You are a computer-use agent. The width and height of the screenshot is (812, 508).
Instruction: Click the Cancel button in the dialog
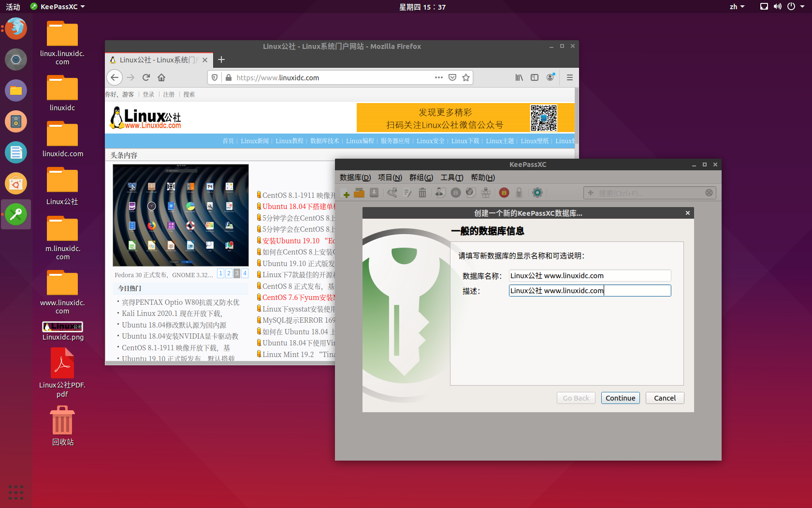(665, 398)
